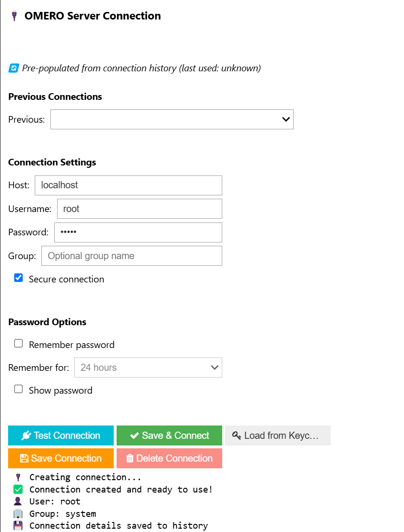The height and width of the screenshot is (532, 404).
Task: Tick the Show password checkbox
Action: 19,389
